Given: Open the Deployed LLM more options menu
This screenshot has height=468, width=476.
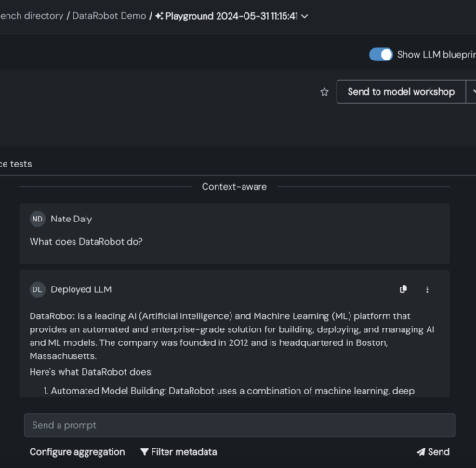Looking at the screenshot, I should [427, 289].
